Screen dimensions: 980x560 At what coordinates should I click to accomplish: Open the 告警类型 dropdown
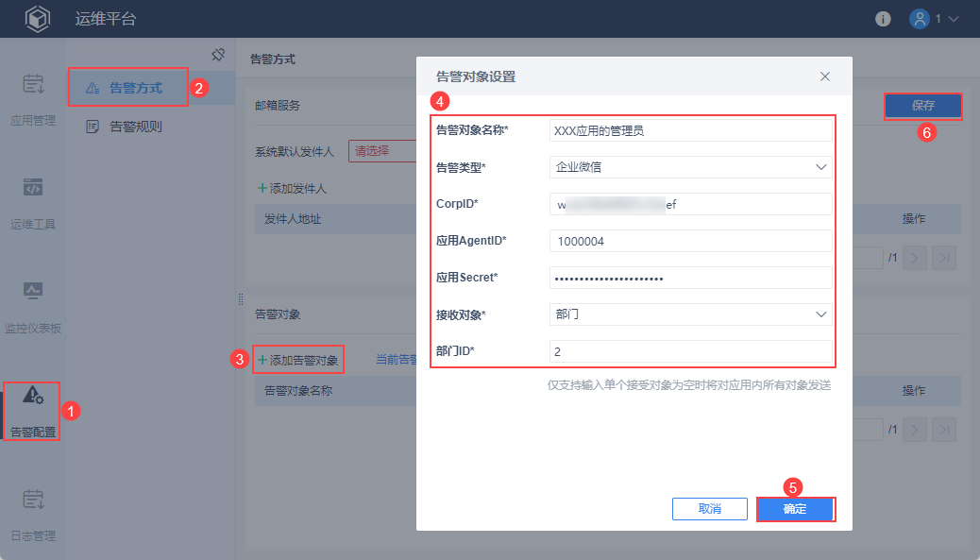(690, 167)
